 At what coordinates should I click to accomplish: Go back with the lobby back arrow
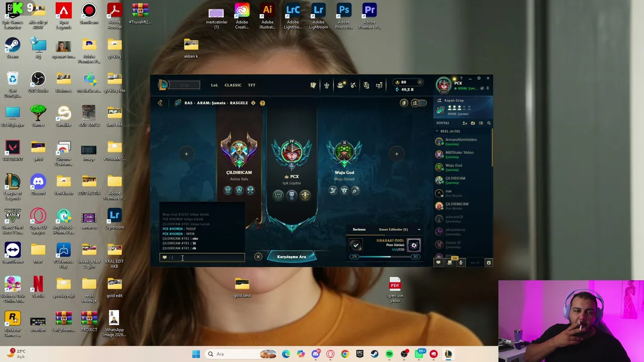(x=160, y=103)
